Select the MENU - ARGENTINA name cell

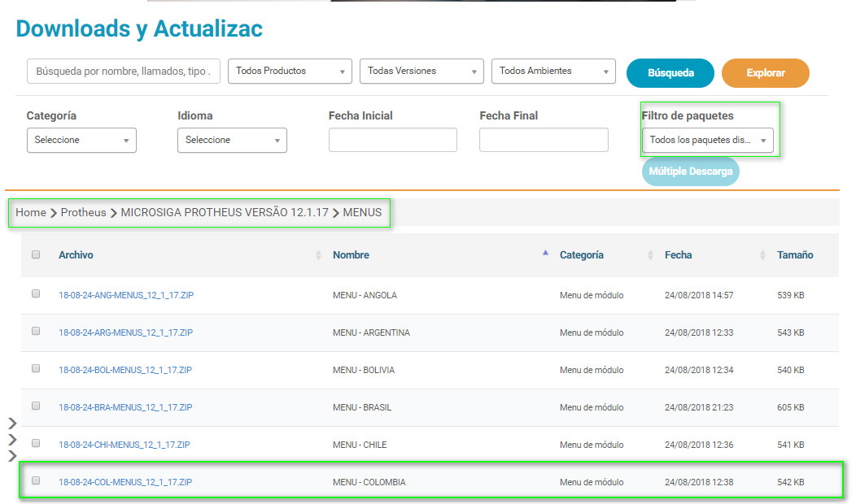click(371, 332)
